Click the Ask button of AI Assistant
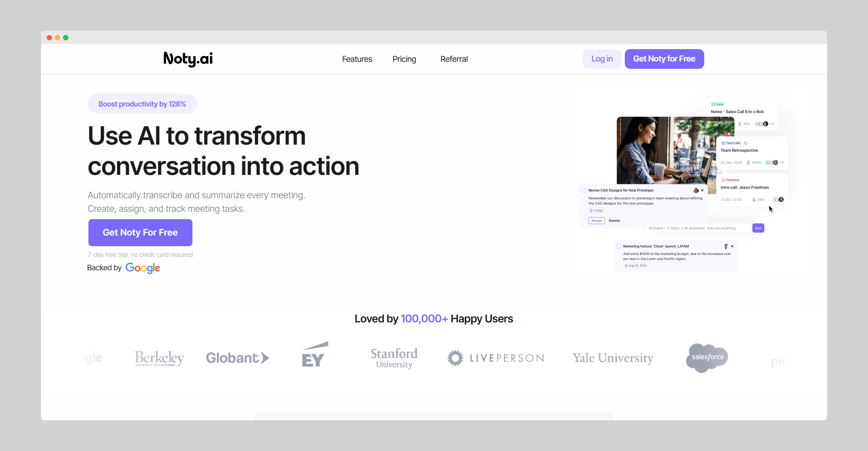 [x=758, y=228]
